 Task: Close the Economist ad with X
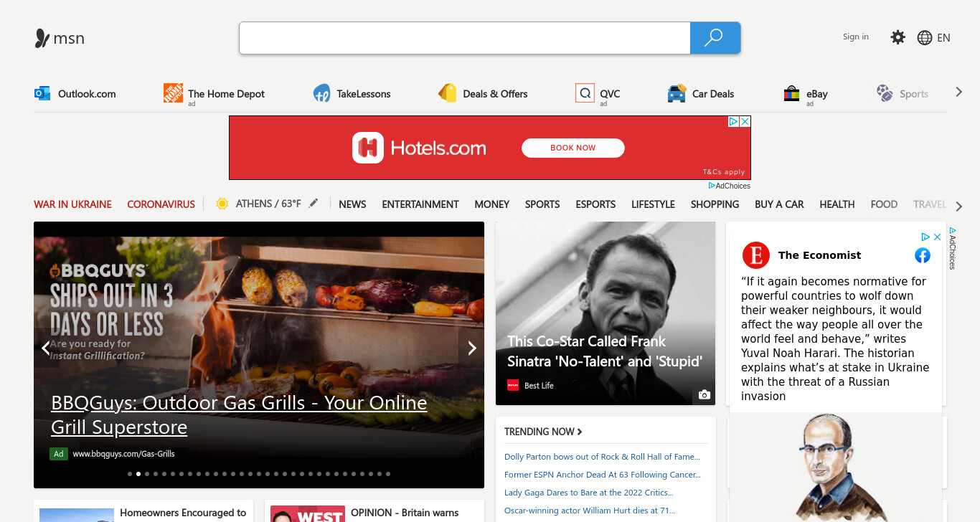coord(937,237)
